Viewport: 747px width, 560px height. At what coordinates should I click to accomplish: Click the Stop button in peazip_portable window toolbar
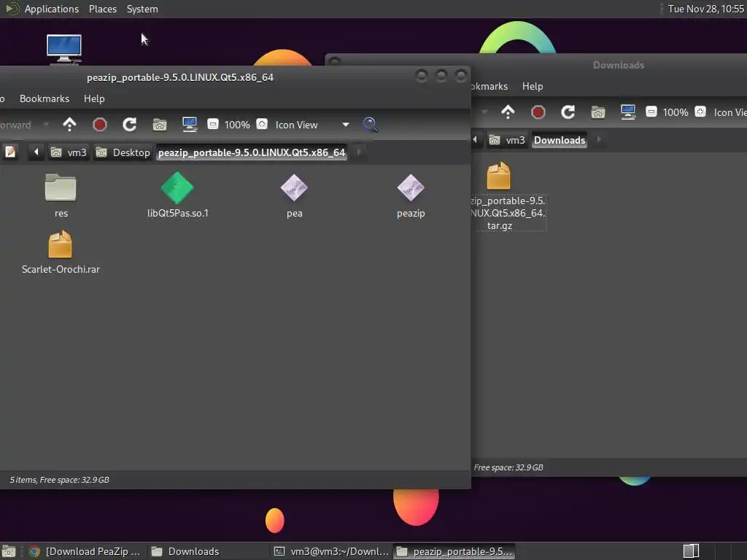click(x=99, y=125)
